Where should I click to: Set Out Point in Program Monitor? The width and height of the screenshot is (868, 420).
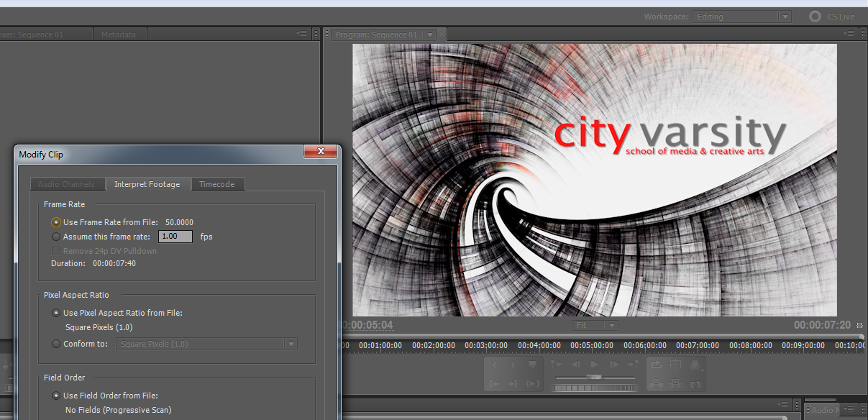click(x=513, y=365)
